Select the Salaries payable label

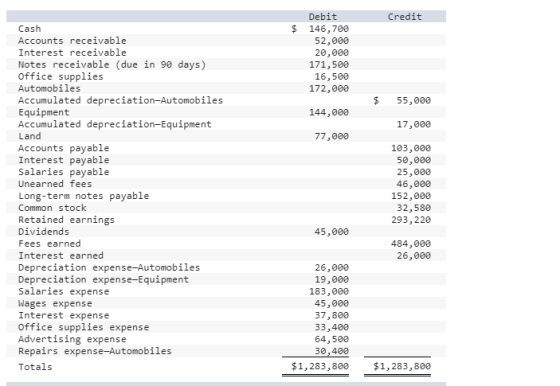64,172
